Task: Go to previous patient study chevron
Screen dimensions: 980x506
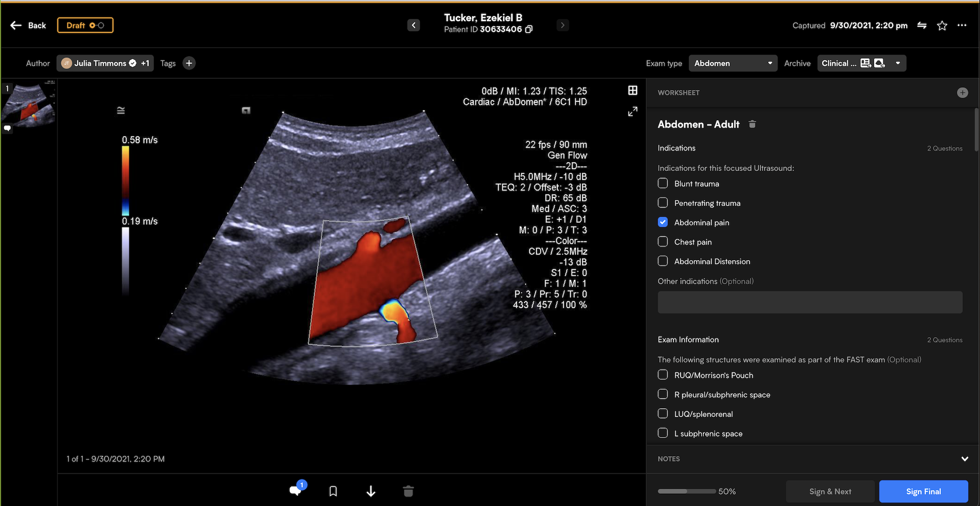Action: (x=413, y=25)
